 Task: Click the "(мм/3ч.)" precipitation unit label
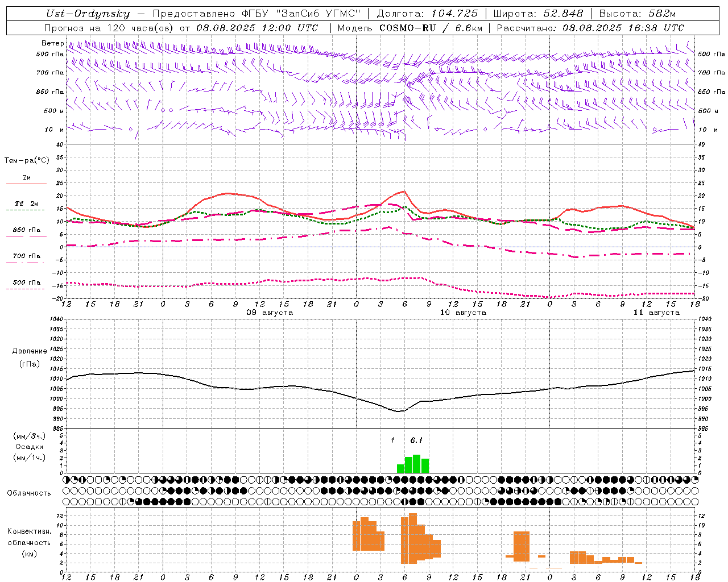pyautogui.click(x=30, y=436)
